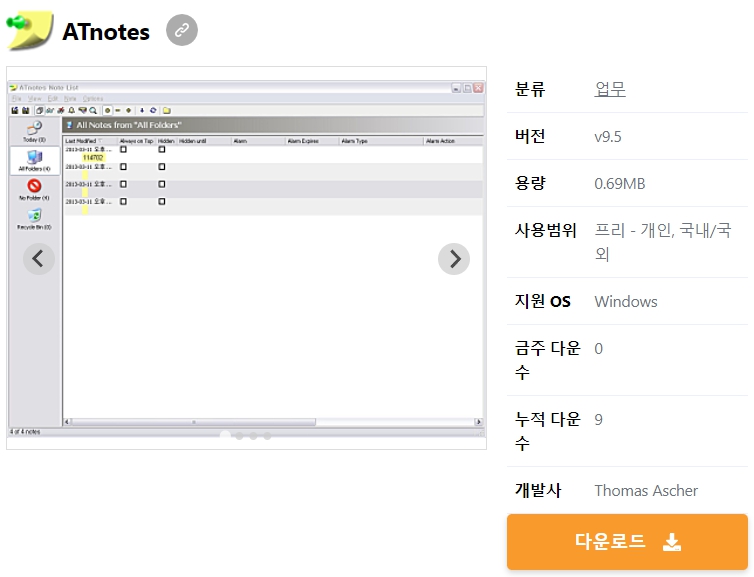Click the 누적 다운수 label
754x577 pixels.
[x=548, y=431]
